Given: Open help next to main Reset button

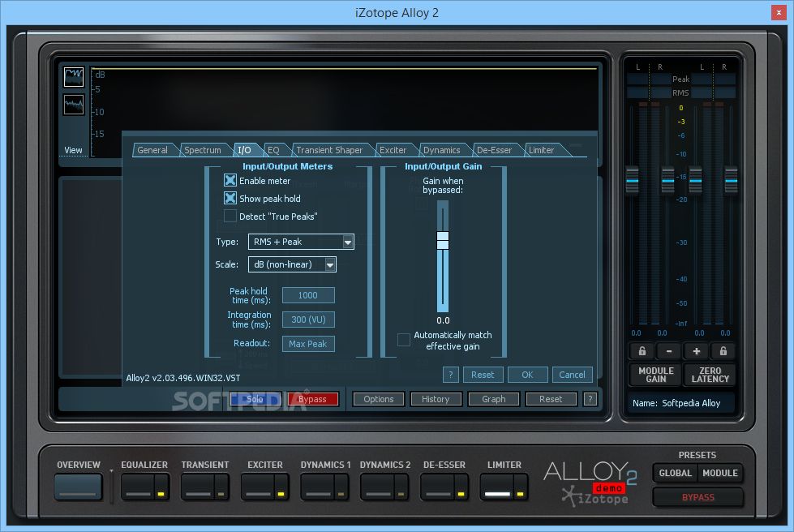Looking at the screenshot, I should (x=590, y=399).
